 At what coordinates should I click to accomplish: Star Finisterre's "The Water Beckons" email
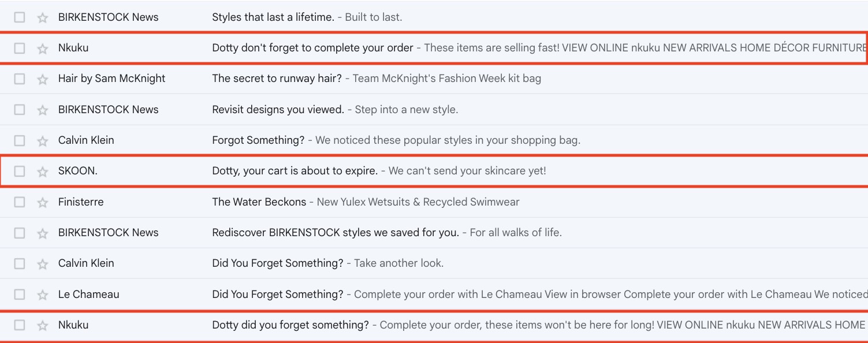[42, 202]
